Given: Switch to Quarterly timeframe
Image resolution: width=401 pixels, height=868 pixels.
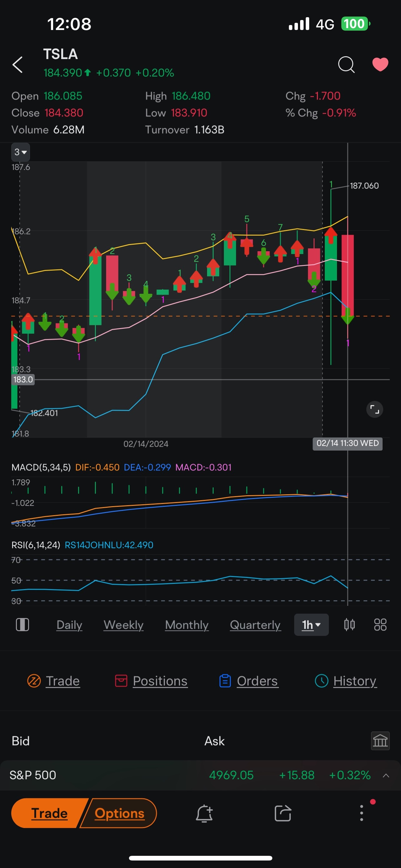Looking at the screenshot, I should 255,625.
